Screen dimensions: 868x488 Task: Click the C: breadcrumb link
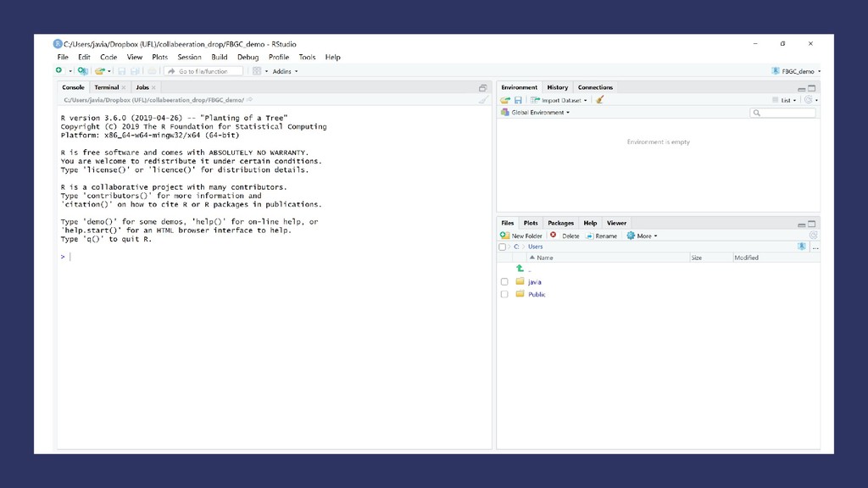(516, 247)
